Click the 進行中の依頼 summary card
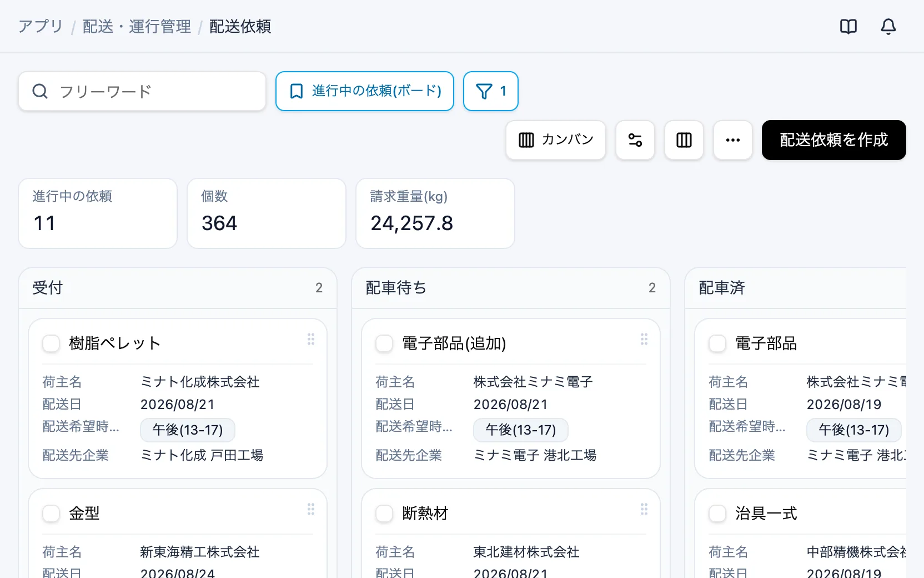924x578 pixels. click(98, 213)
